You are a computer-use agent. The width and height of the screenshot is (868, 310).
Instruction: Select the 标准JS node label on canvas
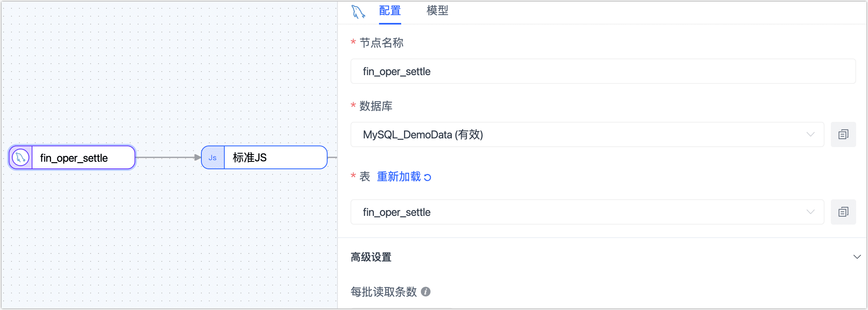[x=250, y=157]
